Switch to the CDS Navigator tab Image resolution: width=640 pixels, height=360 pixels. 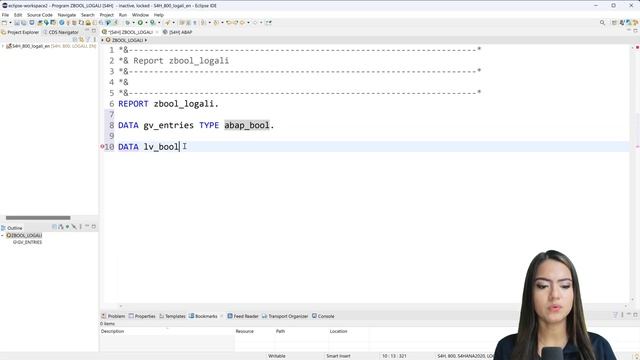click(x=60, y=32)
